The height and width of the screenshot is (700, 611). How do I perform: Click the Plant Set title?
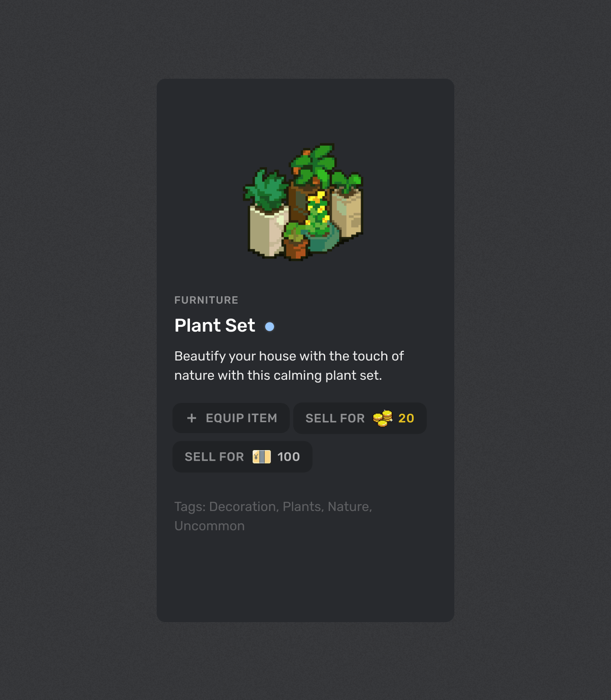(x=215, y=325)
